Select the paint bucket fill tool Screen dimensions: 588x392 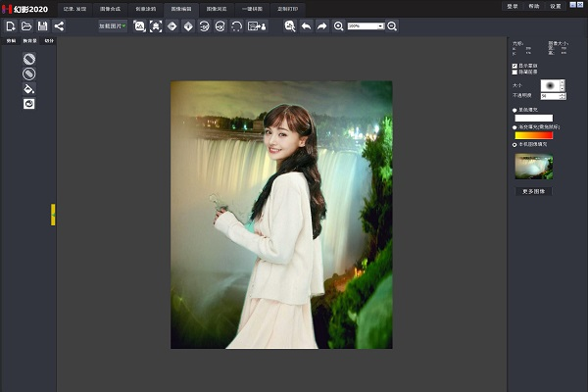coord(29,88)
